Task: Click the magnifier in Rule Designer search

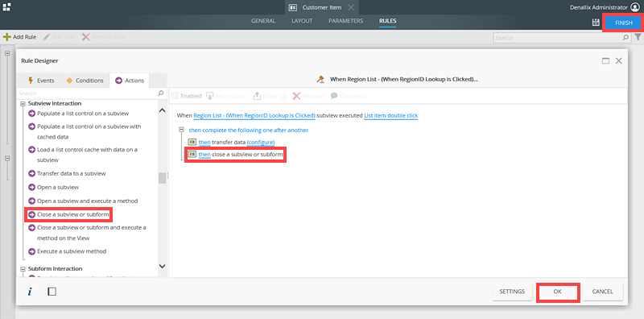Action: [161, 93]
